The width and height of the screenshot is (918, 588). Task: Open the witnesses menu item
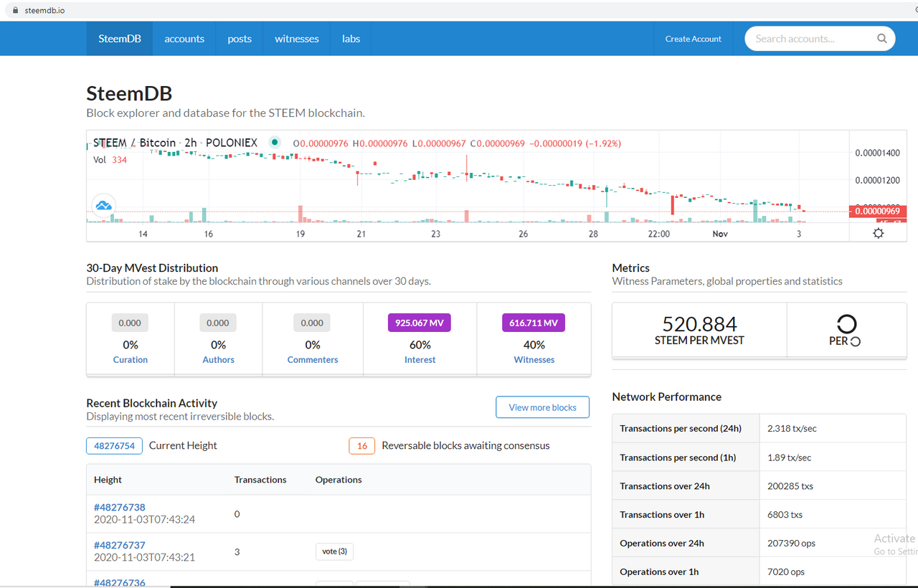click(x=297, y=39)
